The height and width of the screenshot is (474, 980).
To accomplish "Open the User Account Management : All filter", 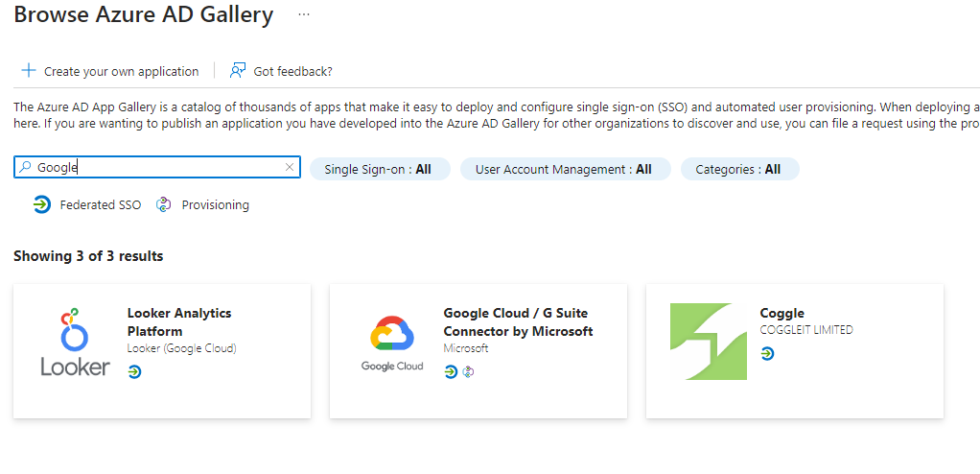I will coord(566,169).
